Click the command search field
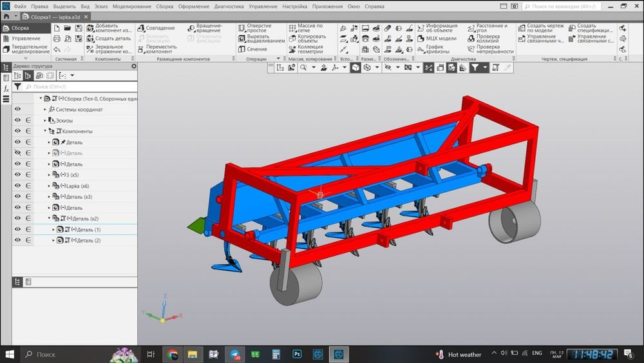 point(562,6)
